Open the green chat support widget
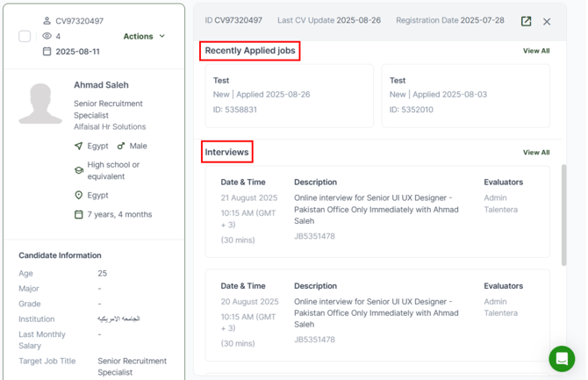This screenshot has height=380, width=588. click(x=562, y=359)
